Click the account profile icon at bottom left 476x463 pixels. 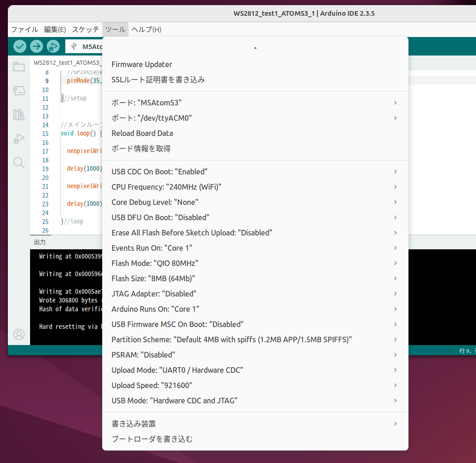pyautogui.click(x=19, y=334)
